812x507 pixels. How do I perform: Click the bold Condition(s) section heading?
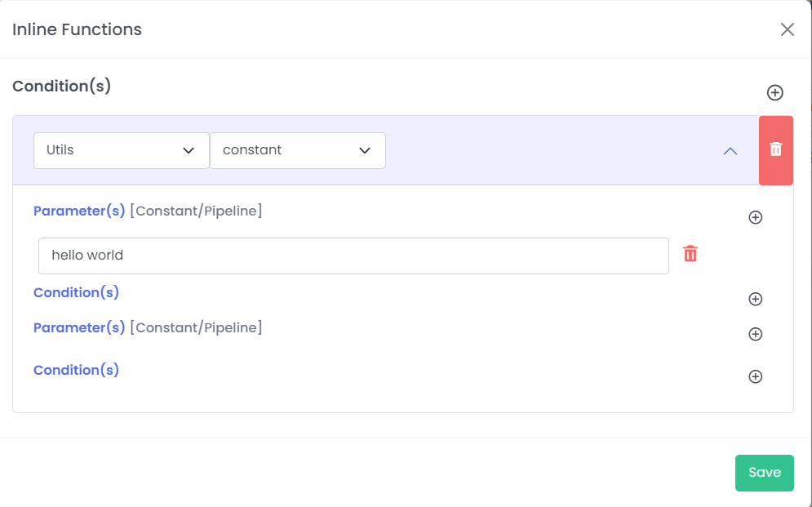[x=62, y=86]
